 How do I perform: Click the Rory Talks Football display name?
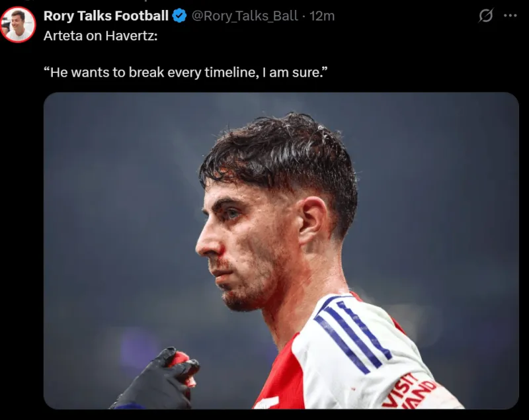pos(106,16)
